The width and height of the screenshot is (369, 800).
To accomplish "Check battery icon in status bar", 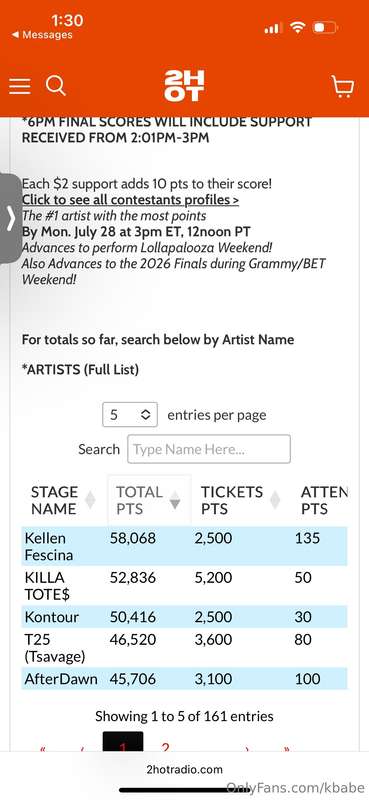I will click(326, 28).
